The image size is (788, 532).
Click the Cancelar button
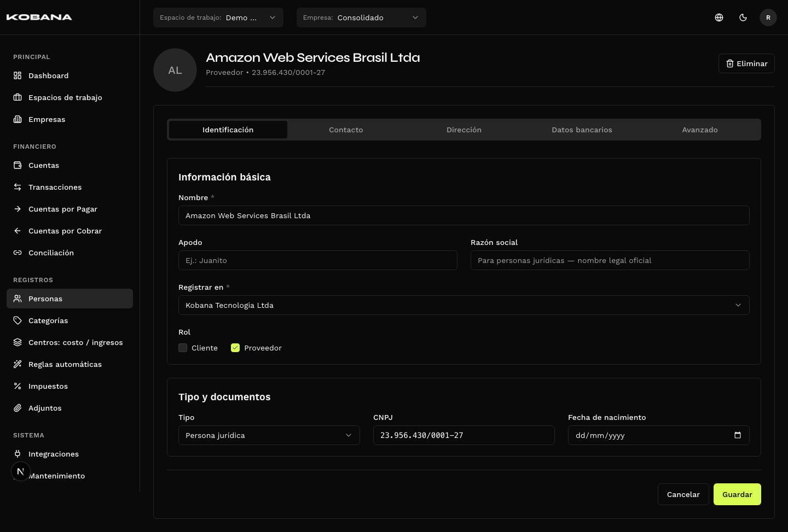[x=683, y=494]
